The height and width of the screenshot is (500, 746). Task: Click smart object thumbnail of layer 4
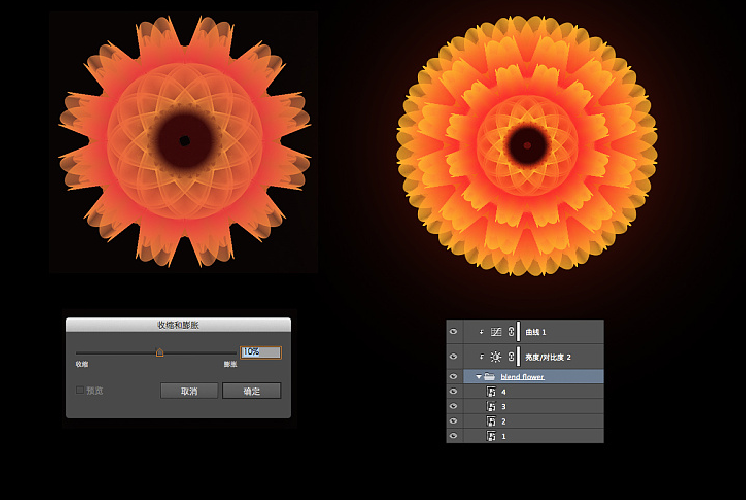[491, 392]
